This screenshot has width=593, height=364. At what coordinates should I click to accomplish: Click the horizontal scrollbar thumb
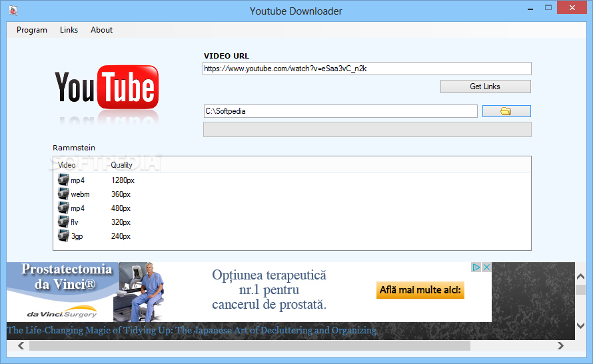[x=250, y=345]
